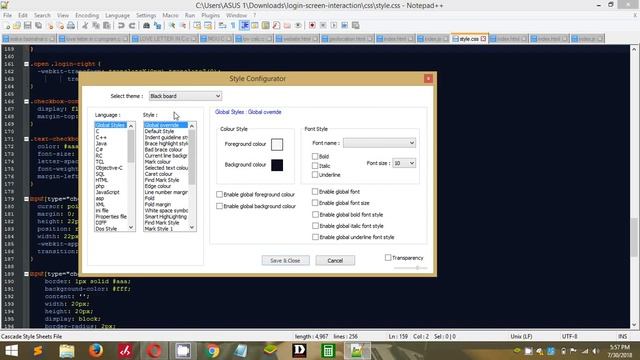Open the Font size dropdown
640x360 pixels.
pos(404,163)
